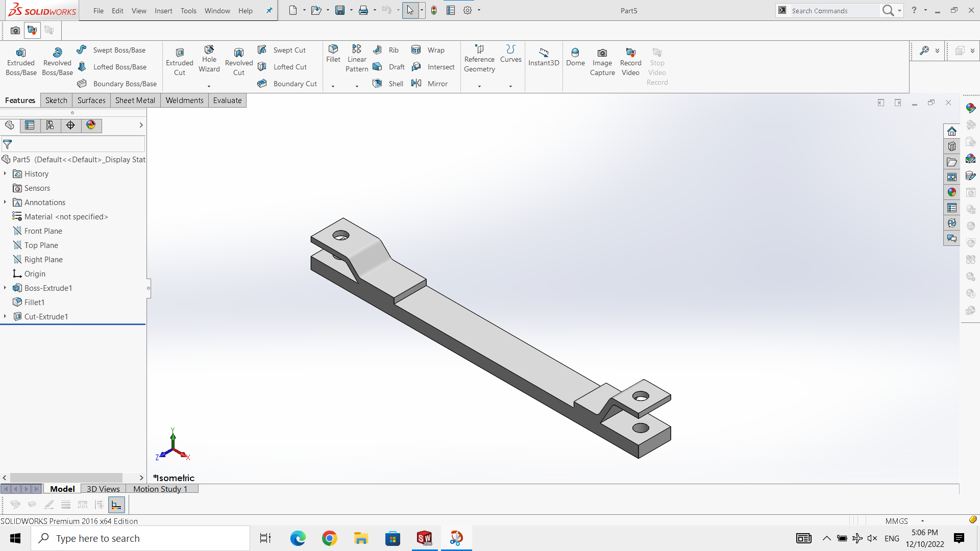Open the Hole Wizard dropdown arrow
Image resolution: width=980 pixels, height=551 pixels.
point(209,86)
